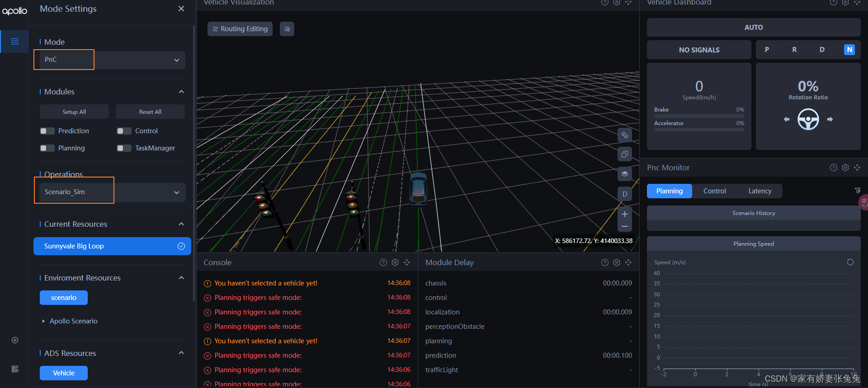The height and width of the screenshot is (388, 868).
Task: Expand the Apollo Scenario tree item
Action: click(43, 321)
